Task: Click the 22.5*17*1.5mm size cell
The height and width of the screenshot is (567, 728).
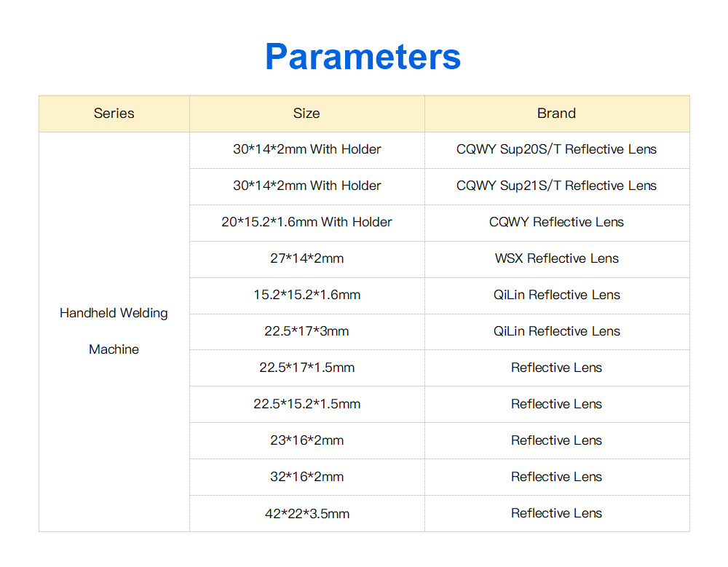Action: tap(307, 368)
